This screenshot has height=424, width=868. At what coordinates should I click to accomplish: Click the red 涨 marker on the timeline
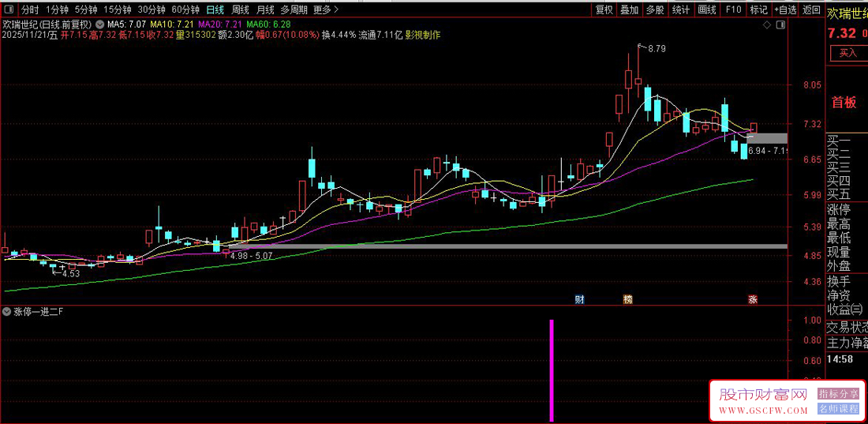[x=753, y=299]
